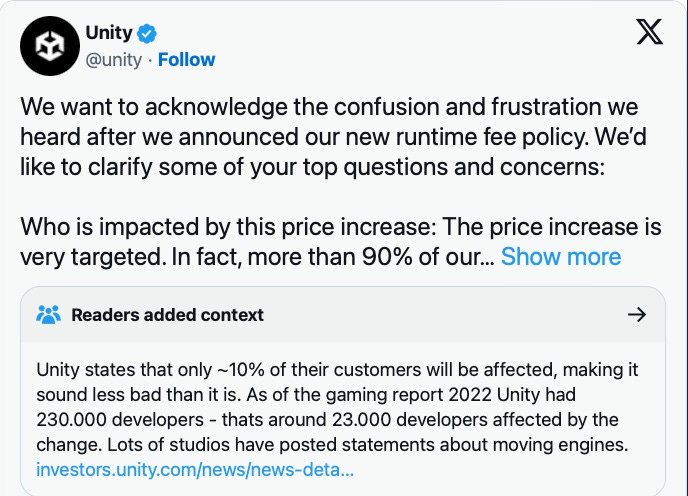
Task: Follow the Unity account
Action: click(186, 60)
